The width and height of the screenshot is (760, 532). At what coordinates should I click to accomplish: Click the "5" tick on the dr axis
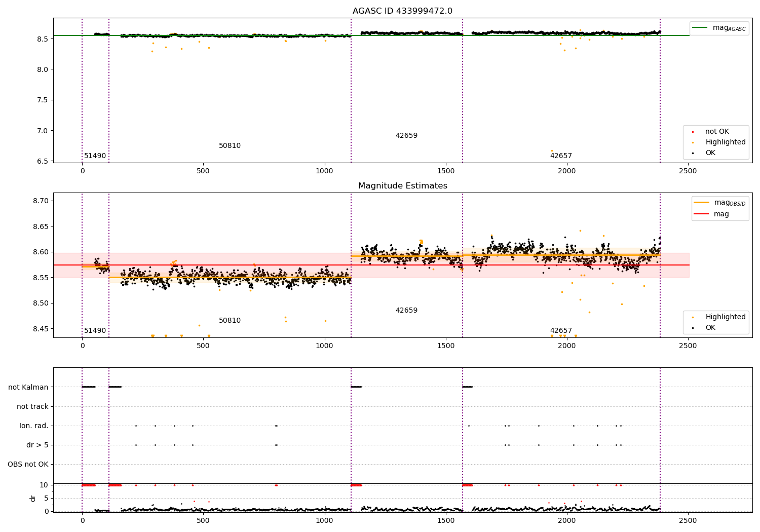pos(46,499)
